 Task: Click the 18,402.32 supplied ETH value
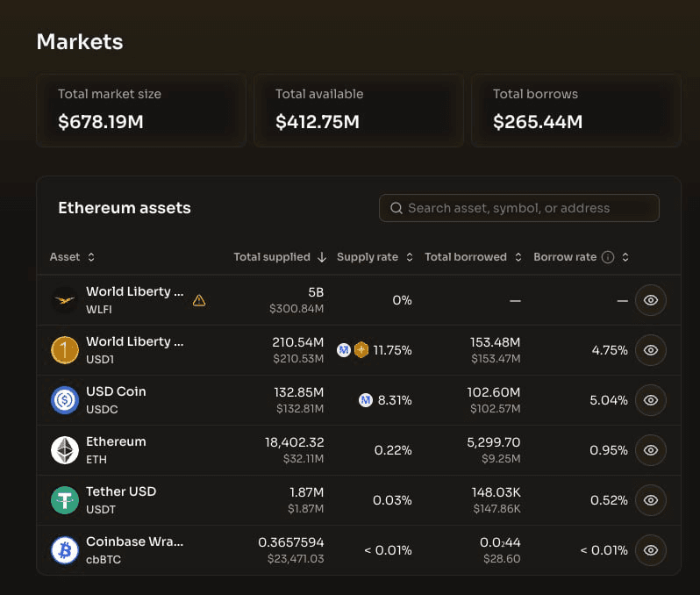click(295, 442)
